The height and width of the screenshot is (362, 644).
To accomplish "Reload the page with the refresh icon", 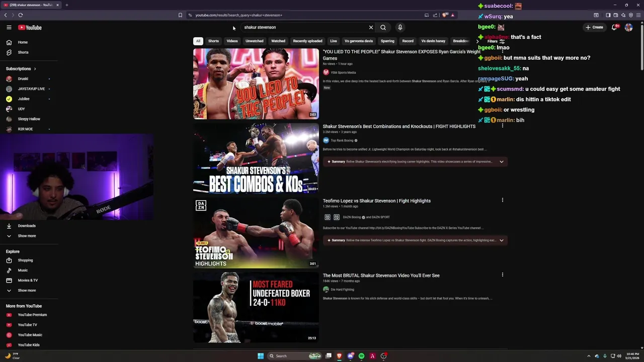I will point(21,15).
